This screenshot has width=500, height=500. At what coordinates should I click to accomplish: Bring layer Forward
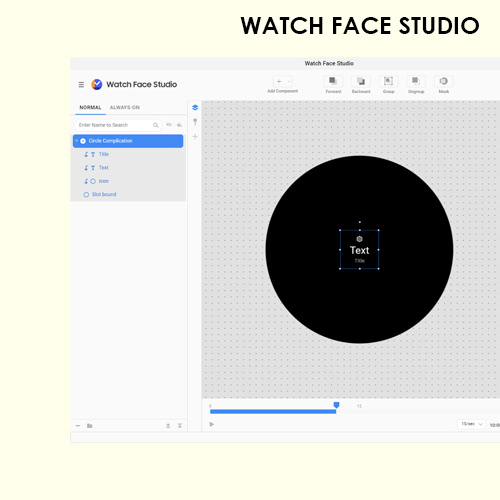[x=333, y=81]
